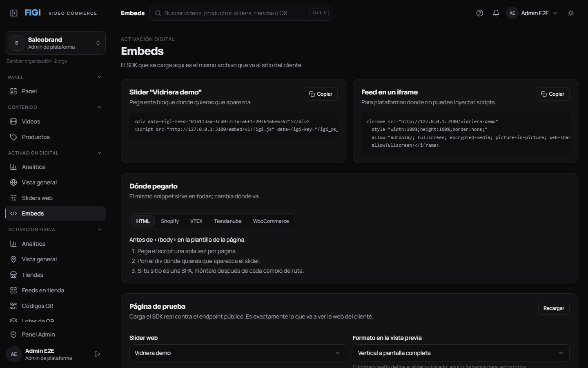The image size is (588, 368).
Task: Switch to the Shopify tab
Action: [x=170, y=221]
